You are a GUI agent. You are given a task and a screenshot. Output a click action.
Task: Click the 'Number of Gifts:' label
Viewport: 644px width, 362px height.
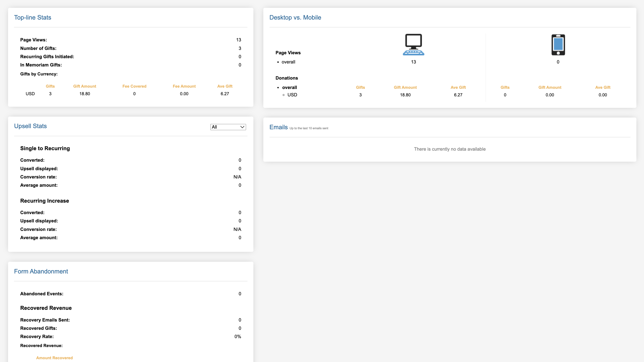(x=38, y=48)
